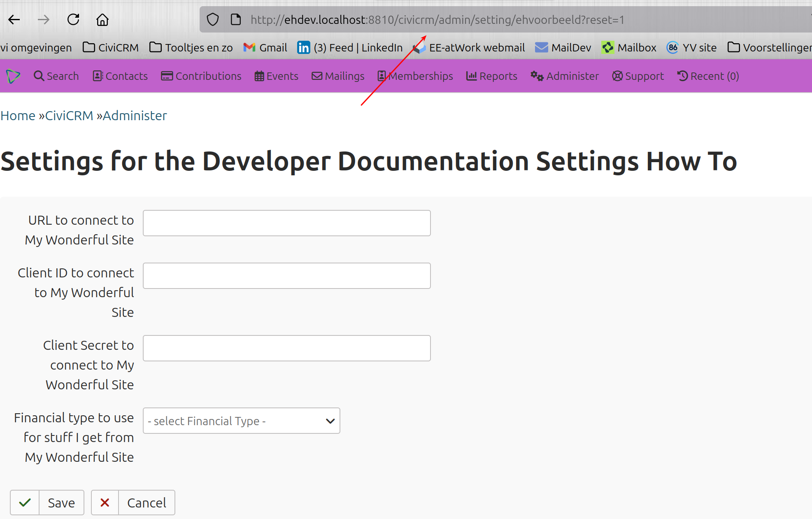
Task: Click the Reports bar-chart icon
Action: coord(472,76)
